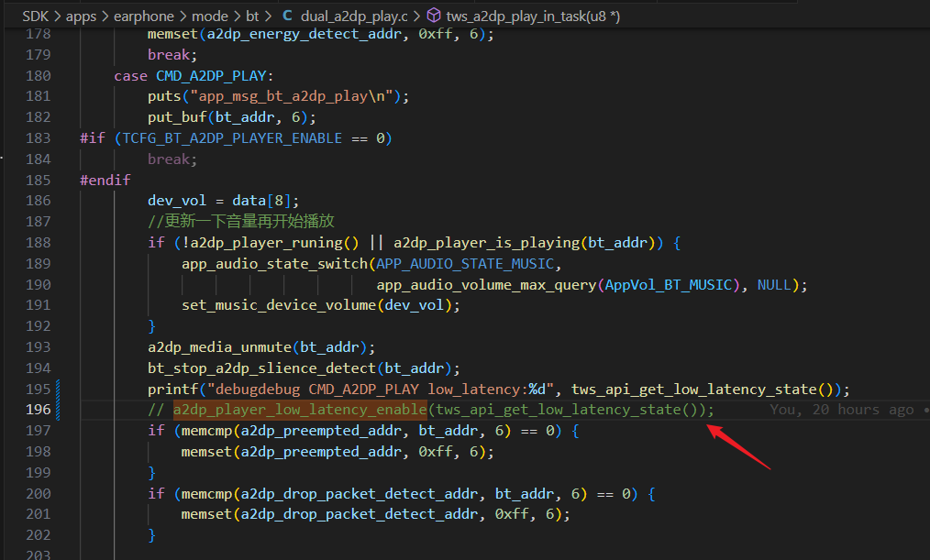Click the put_buf call on line 182
Screen dimensions: 930x560
[177, 117]
